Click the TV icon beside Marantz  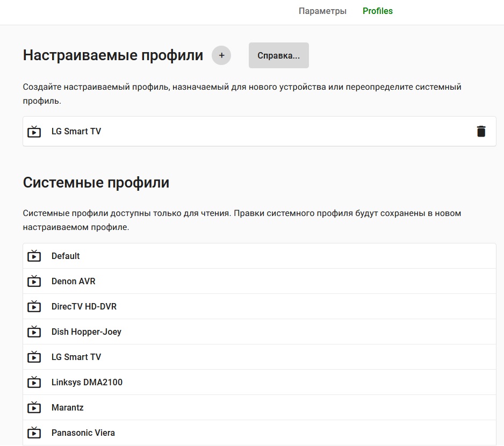tap(34, 407)
